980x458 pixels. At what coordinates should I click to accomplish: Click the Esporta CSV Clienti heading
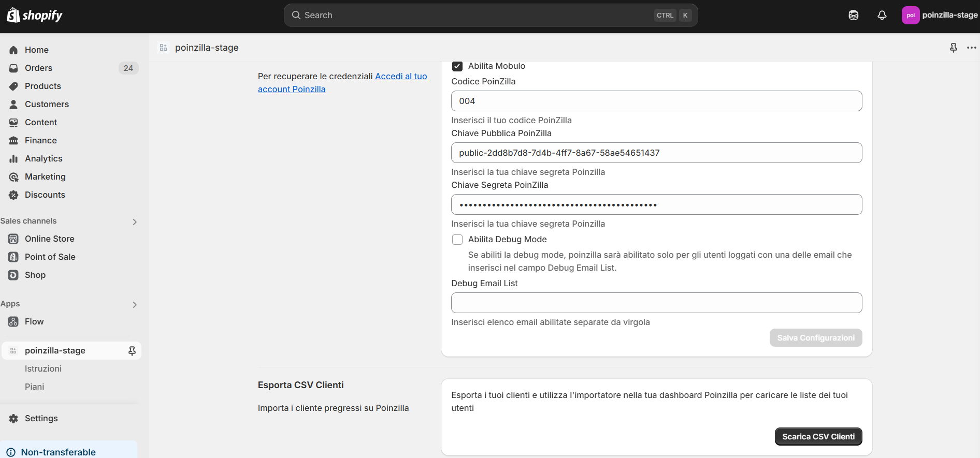point(300,385)
